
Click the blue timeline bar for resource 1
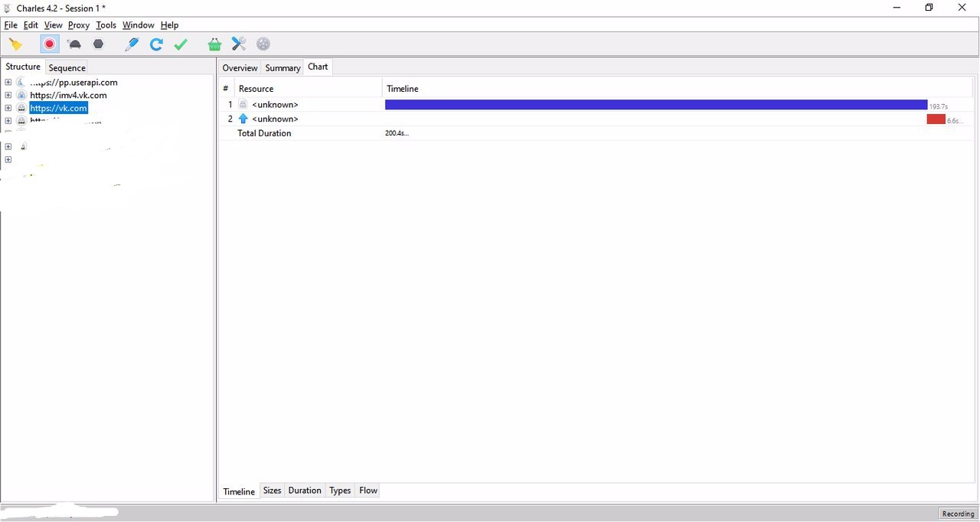[655, 105]
